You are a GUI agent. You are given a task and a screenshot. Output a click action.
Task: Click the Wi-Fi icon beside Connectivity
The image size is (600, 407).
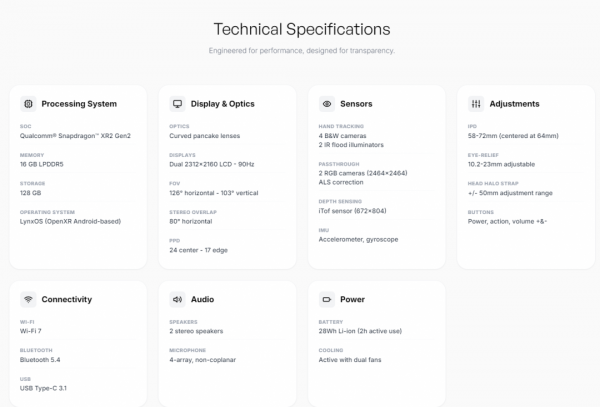[x=28, y=299]
